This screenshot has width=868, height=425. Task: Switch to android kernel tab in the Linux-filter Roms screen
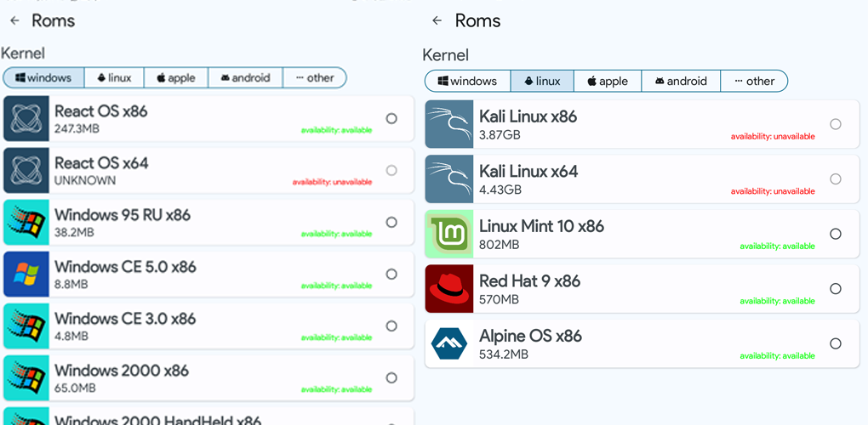[681, 82]
